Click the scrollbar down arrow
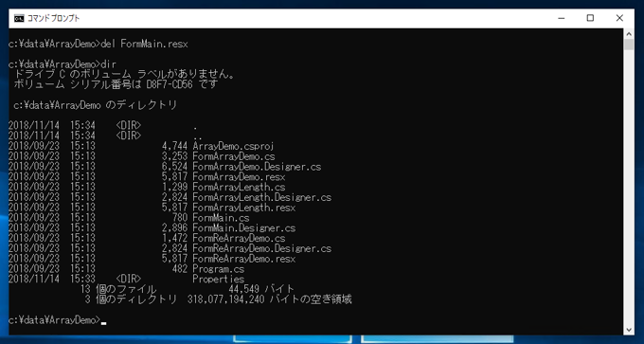 pos(629,330)
